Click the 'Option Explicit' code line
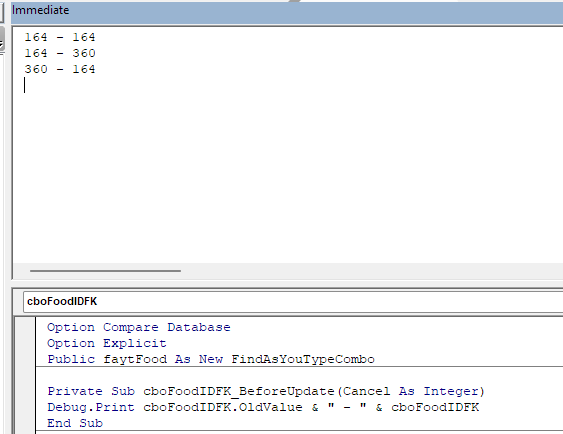This screenshot has width=563, height=434. pyautogui.click(x=107, y=344)
